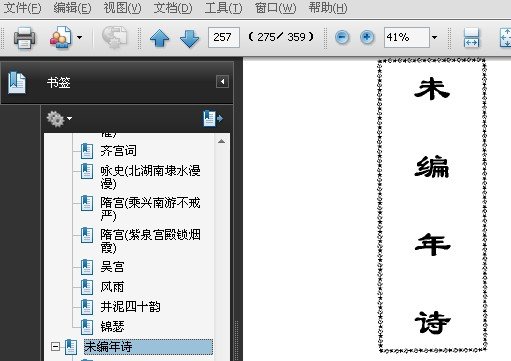Select the 咏史(北湖南埭水漫漫) bookmark

click(150, 177)
